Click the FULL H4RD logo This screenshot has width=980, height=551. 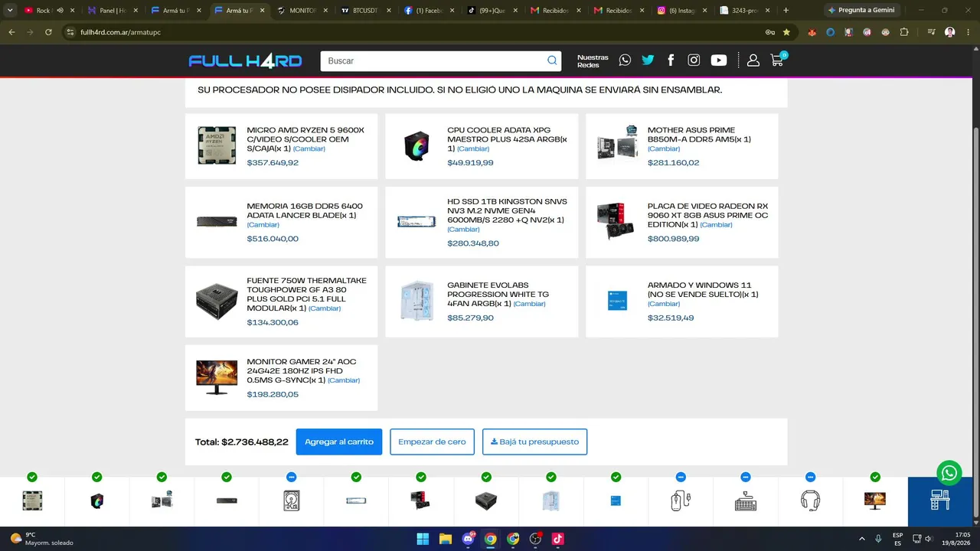coord(245,61)
